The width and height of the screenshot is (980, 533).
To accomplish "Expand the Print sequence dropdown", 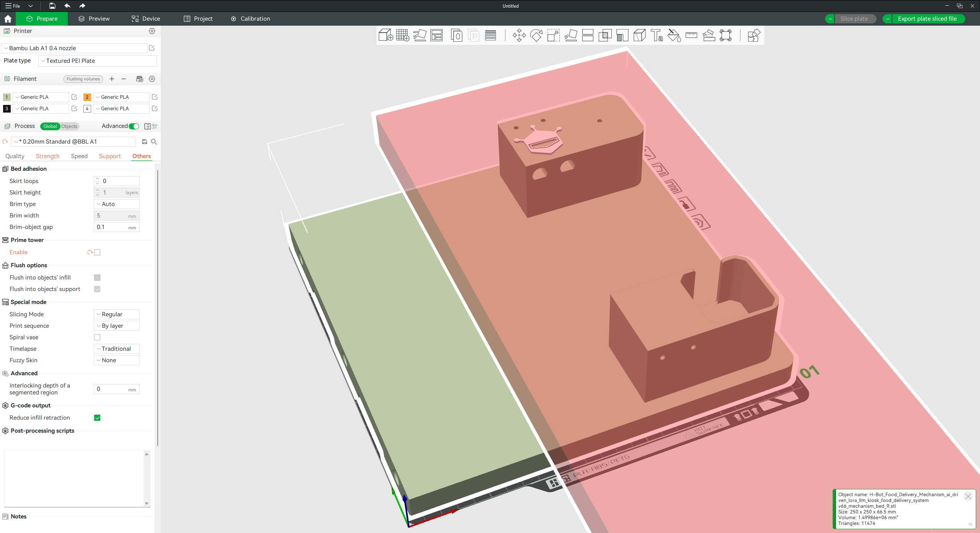I will click(116, 326).
